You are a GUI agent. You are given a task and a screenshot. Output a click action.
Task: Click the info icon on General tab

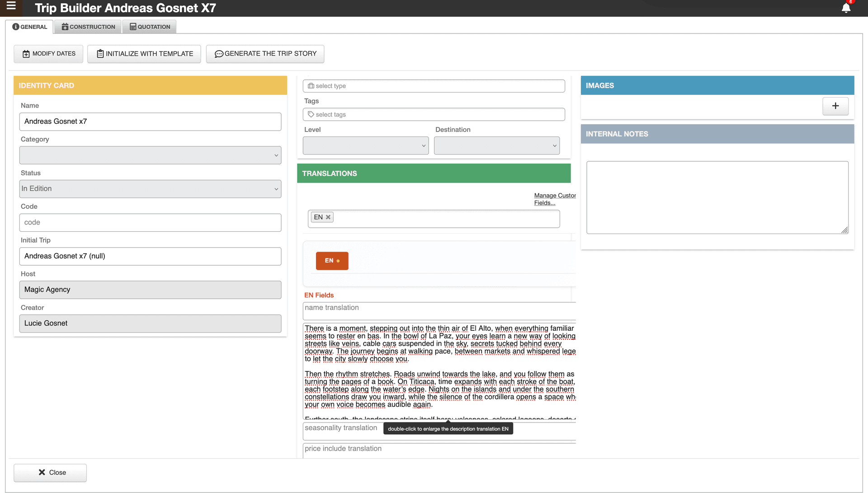point(16,27)
